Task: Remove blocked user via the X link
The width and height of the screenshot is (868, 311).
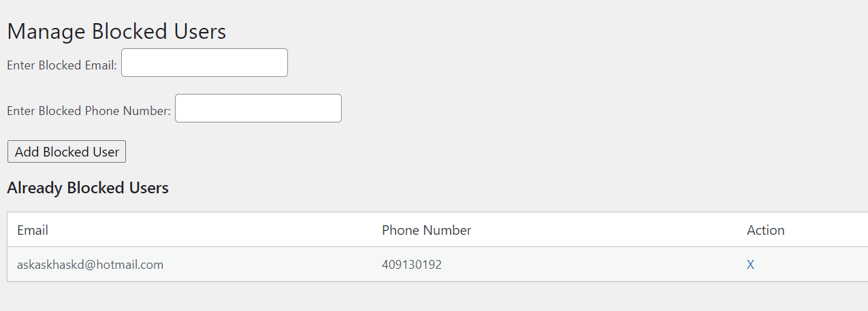Action: (x=750, y=265)
